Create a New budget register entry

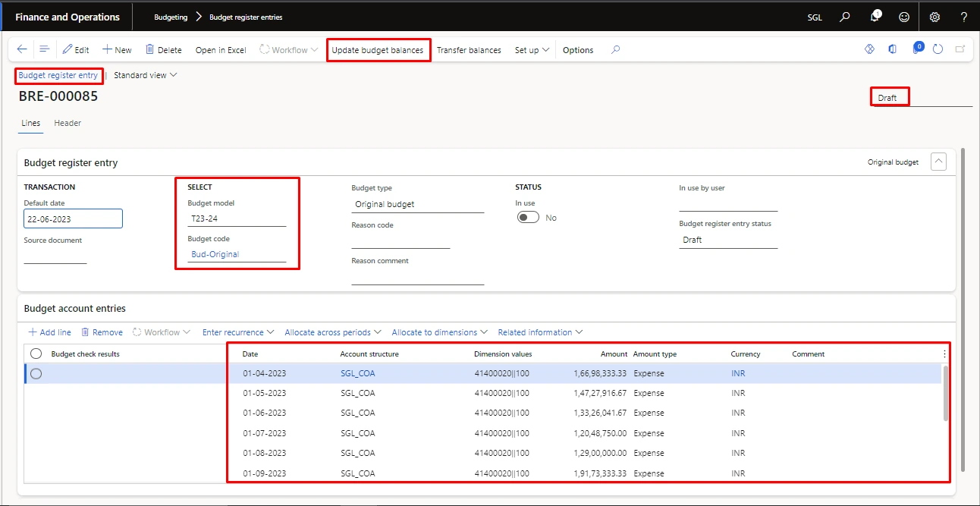coord(117,50)
